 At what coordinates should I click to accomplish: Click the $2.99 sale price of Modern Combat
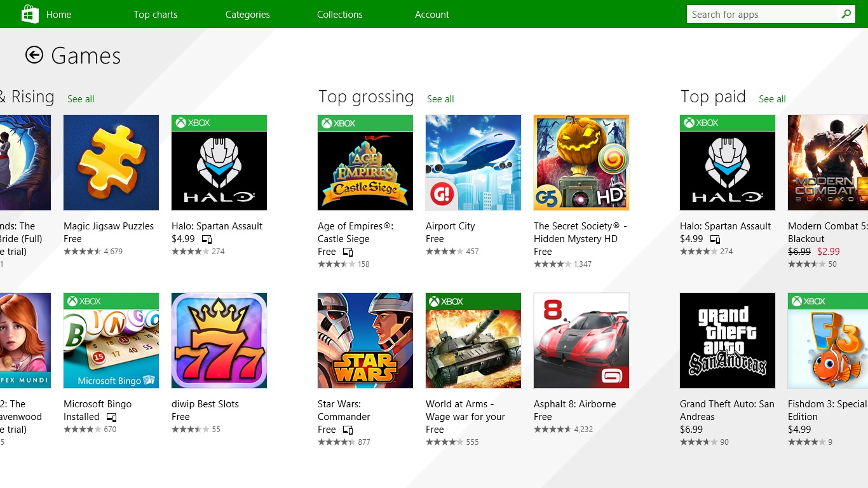click(829, 252)
